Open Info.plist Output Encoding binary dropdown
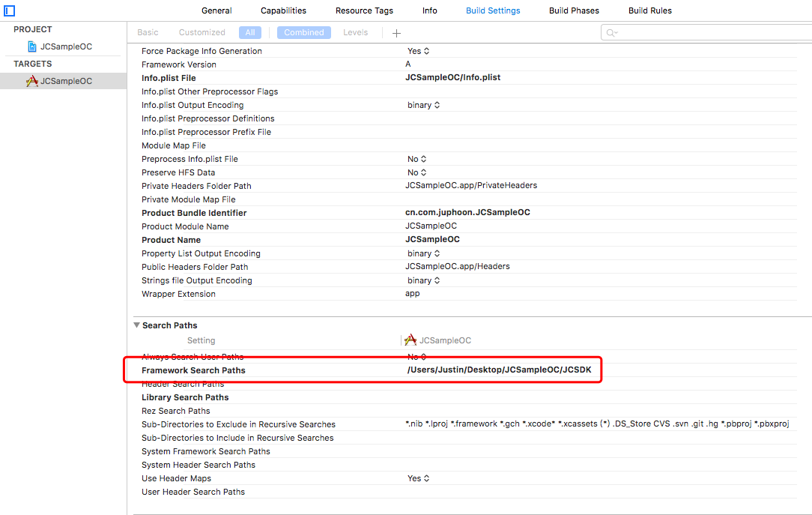Screen dimensions: 812x515 424,105
